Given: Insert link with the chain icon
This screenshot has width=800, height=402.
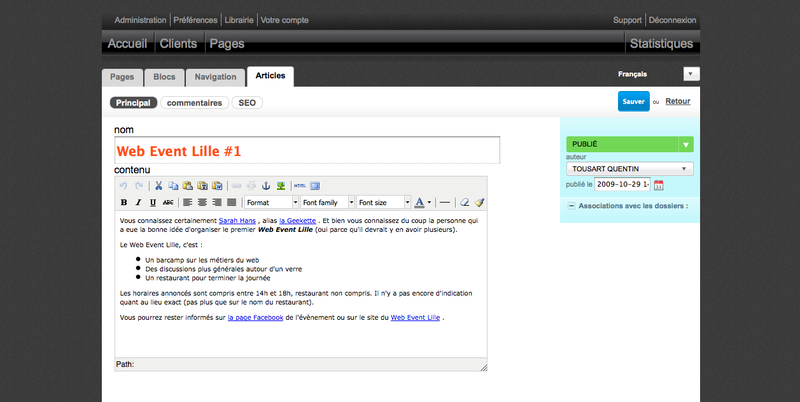Looking at the screenshot, I should (x=237, y=186).
